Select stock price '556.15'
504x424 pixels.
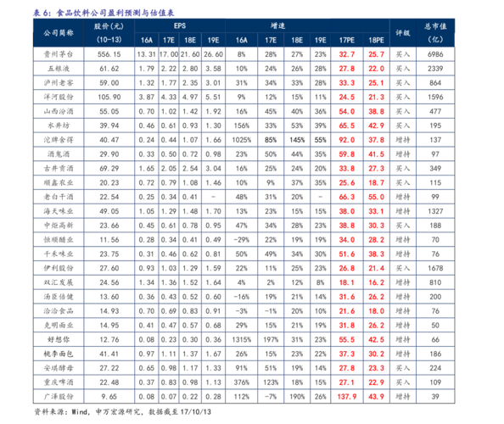109,54
